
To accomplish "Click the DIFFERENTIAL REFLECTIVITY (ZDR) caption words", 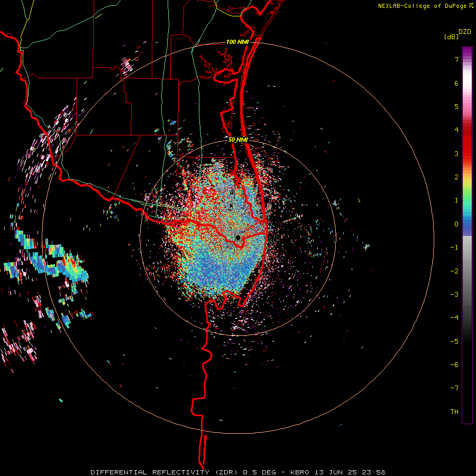I will point(165,472).
